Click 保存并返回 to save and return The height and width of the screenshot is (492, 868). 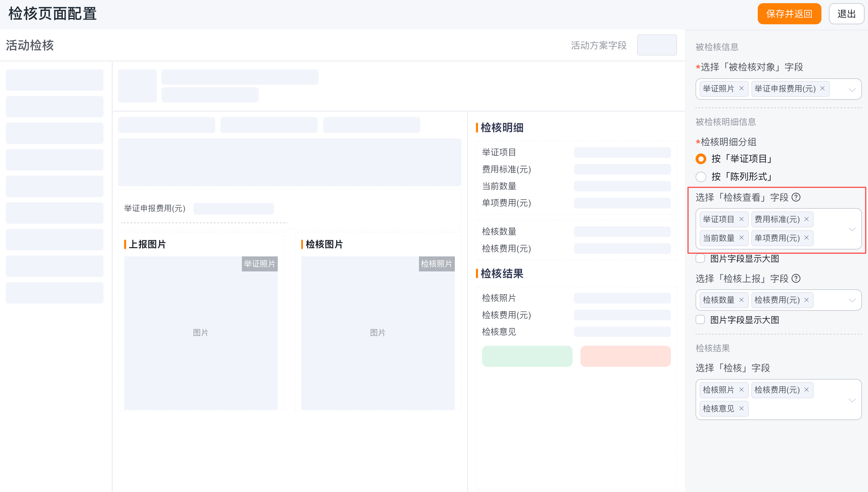[x=789, y=14]
